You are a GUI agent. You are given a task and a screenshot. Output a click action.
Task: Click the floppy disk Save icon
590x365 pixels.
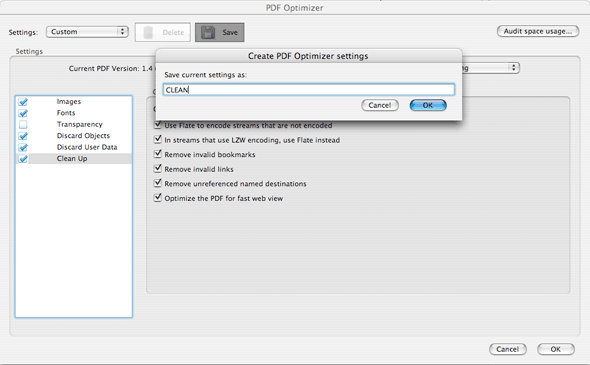point(208,32)
